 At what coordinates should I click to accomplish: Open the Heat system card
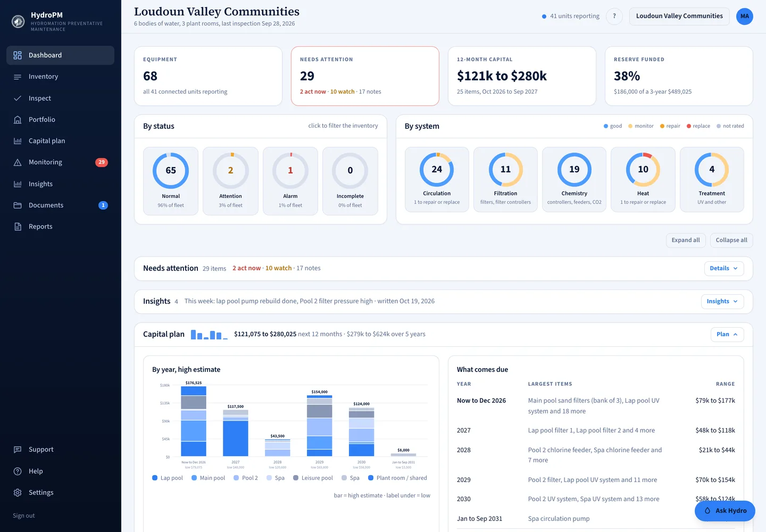pos(643,180)
